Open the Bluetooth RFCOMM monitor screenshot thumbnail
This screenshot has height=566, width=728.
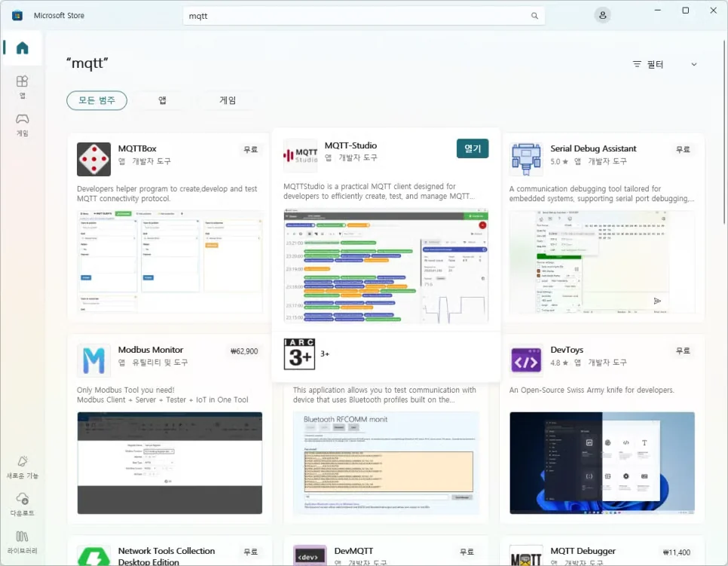tap(386, 463)
